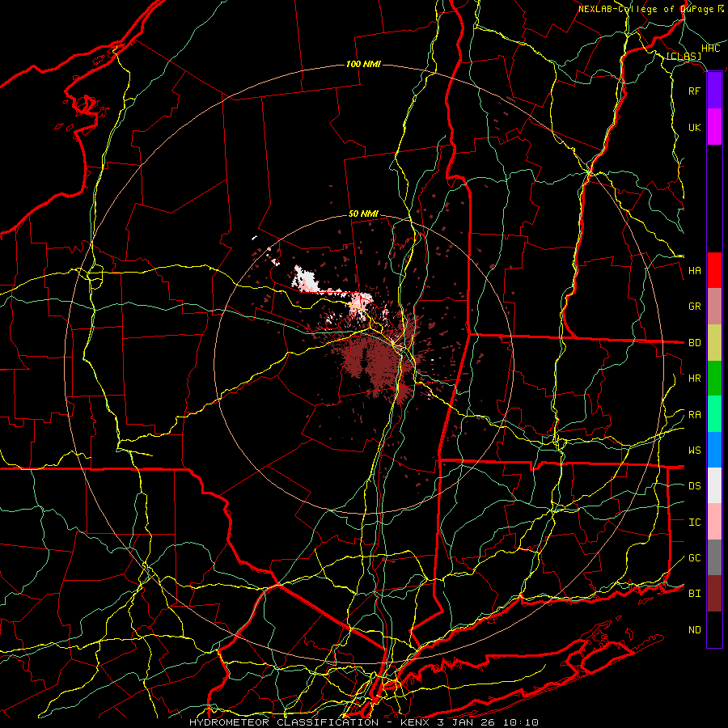728x728 pixels.
Task: Click the [CLAS] unit label
Action: point(684,56)
